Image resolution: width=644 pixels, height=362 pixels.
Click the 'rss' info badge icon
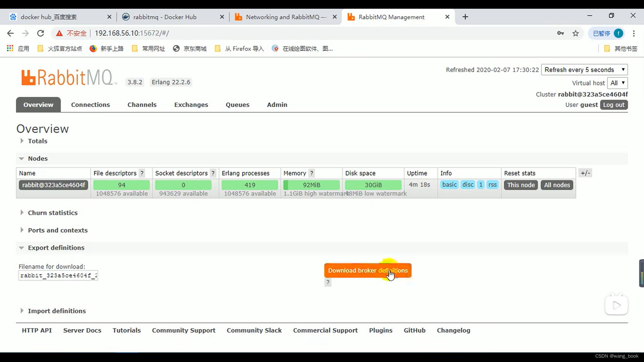[492, 185]
